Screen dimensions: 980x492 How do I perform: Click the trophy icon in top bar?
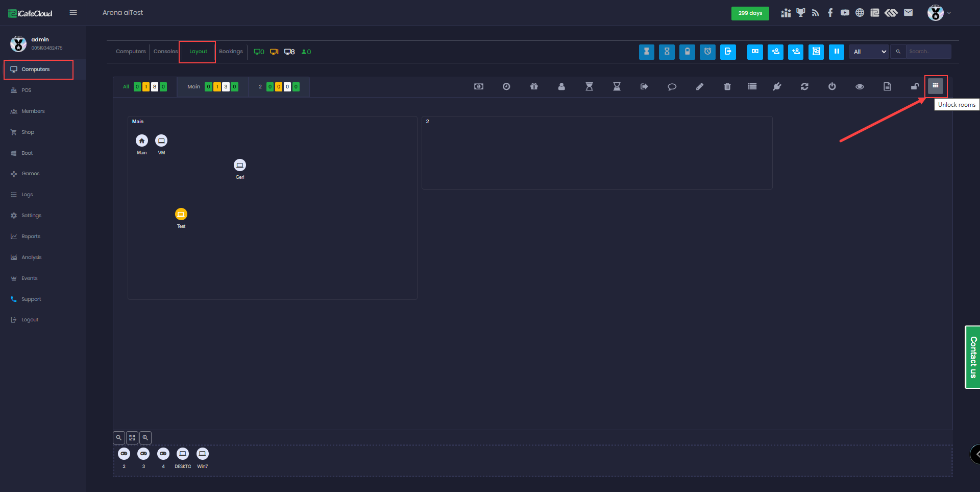(800, 13)
